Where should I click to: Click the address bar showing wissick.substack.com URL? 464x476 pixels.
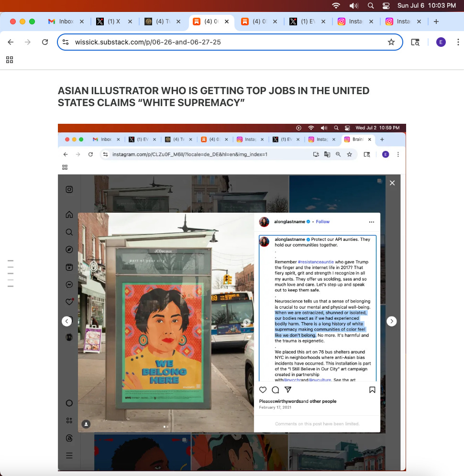(x=230, y=42)
